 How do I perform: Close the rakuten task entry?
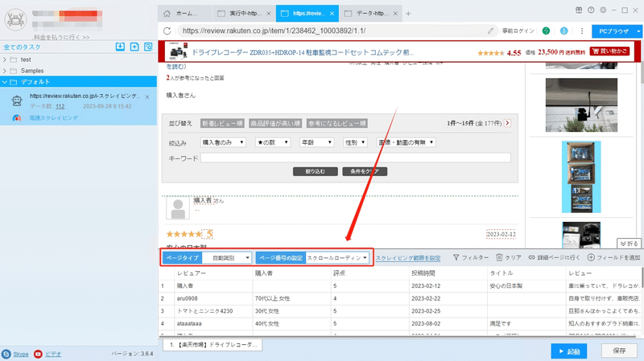click(x=147, y=97)
